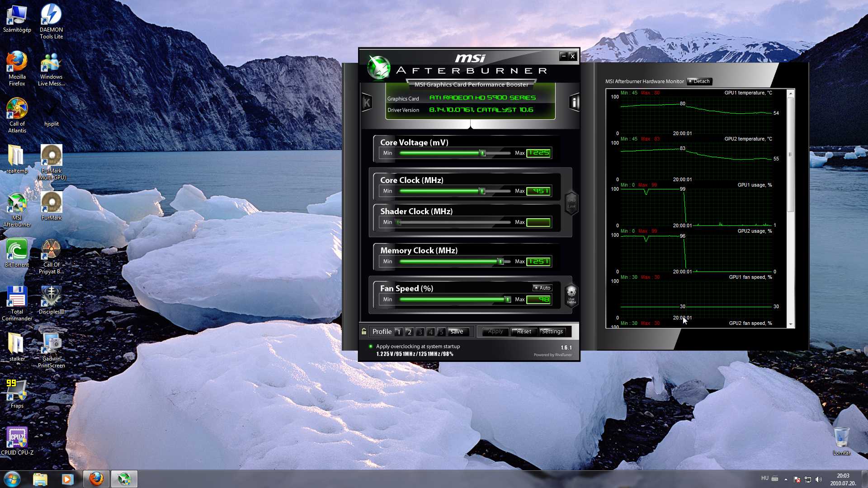Click the Kombustor K button in Afterburner
This screenshot has width=868, height=488.
[x=367, y=103]
